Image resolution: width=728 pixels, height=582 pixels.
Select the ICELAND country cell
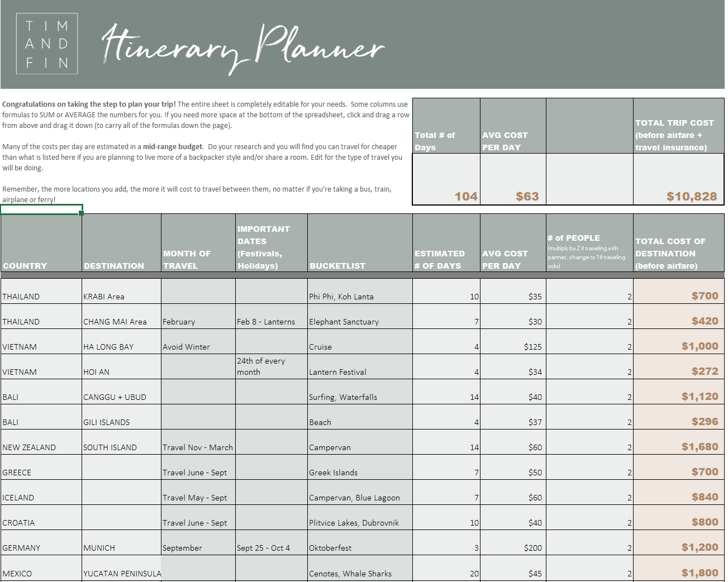click(x=41, y=492)
